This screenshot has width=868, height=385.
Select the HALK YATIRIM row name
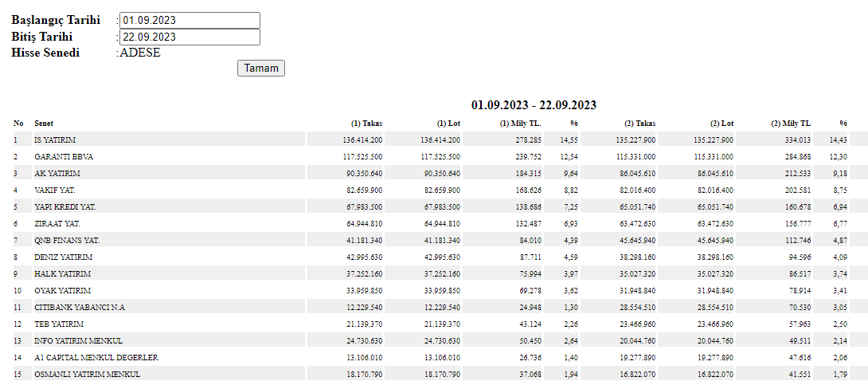click(63, 273)
